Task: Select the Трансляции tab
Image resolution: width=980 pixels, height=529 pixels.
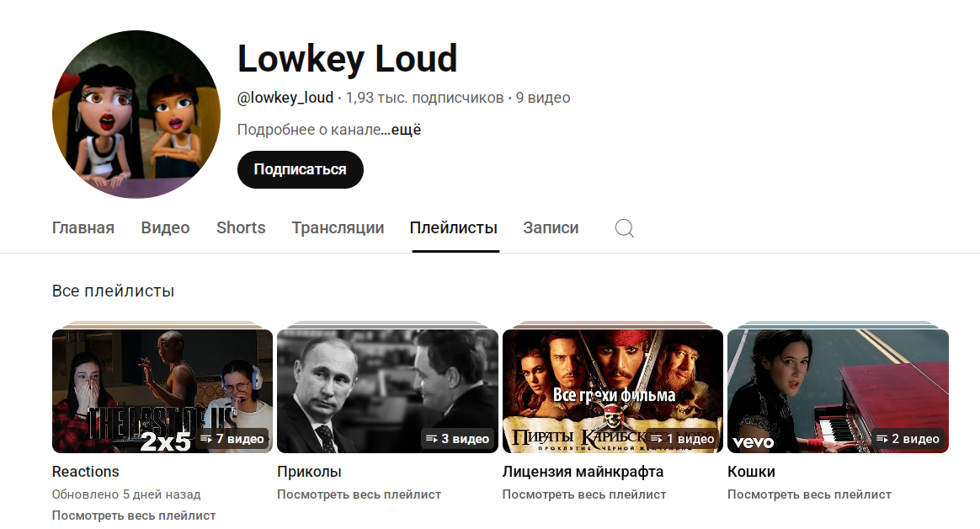Action: (x=338, y=228)
